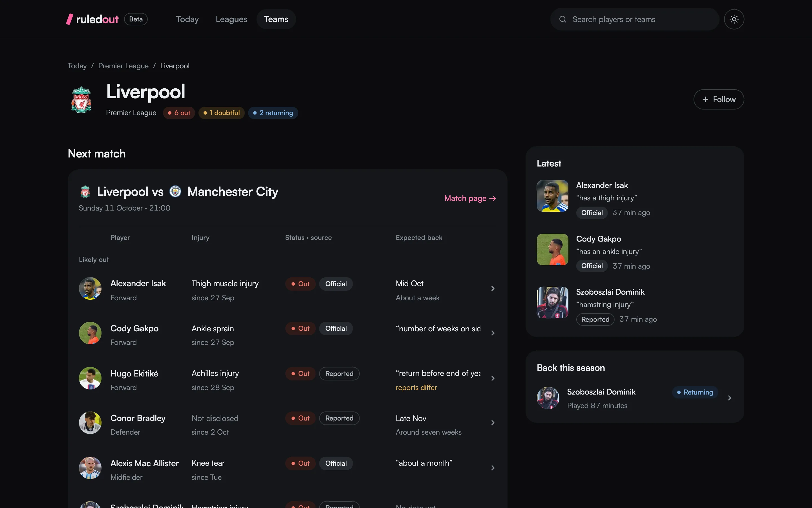Click the Liverpool breadcrumb

tap(175, 66)
